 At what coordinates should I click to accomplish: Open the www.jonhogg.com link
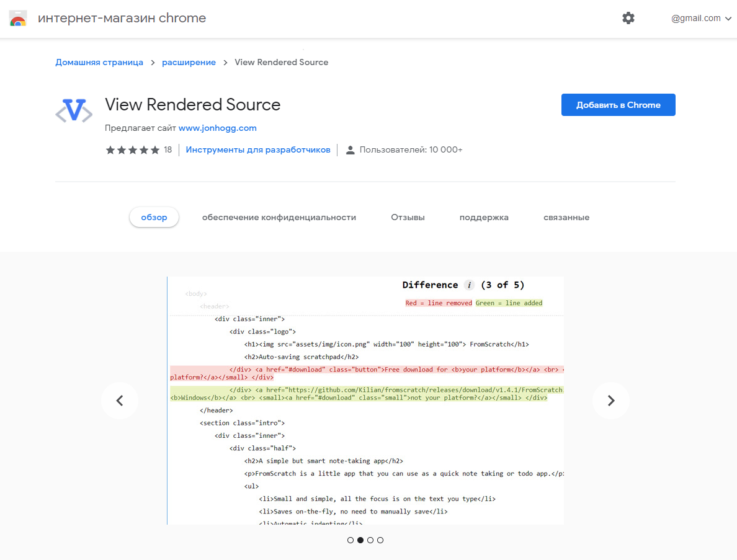217,128
